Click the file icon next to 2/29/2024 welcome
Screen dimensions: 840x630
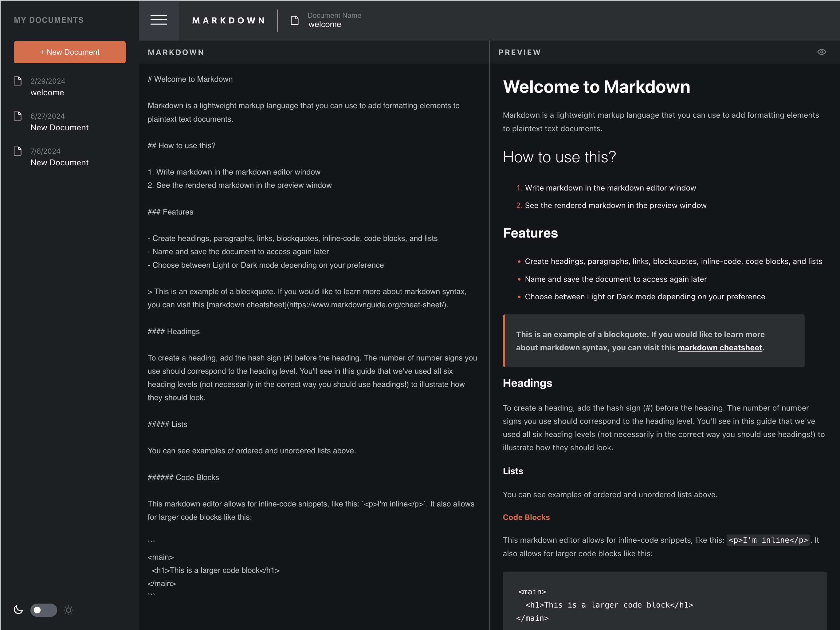click(18, 81)
